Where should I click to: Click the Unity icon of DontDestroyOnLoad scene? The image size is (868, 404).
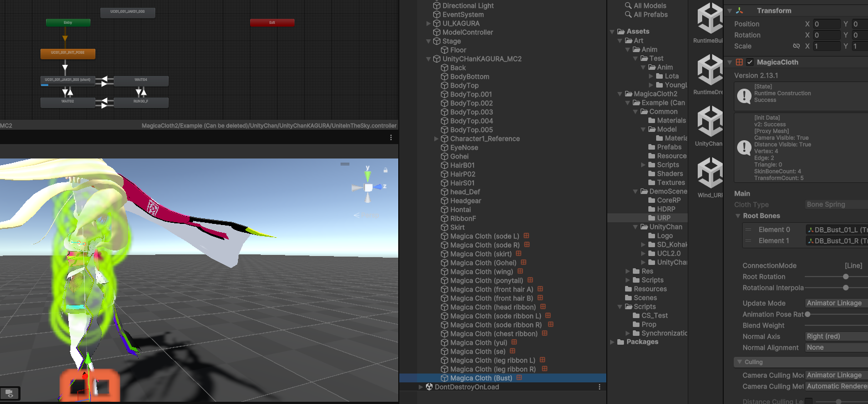point(429,387)
